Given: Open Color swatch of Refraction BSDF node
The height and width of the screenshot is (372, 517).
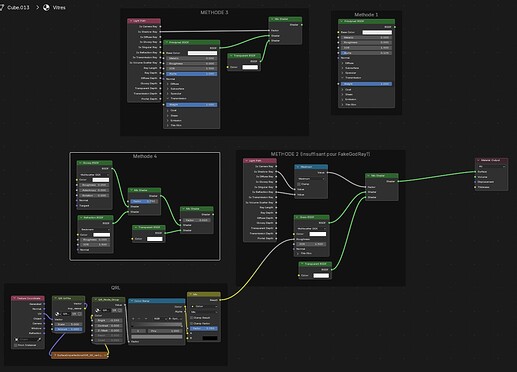Looking at the screenshot, I should (101, 235).
